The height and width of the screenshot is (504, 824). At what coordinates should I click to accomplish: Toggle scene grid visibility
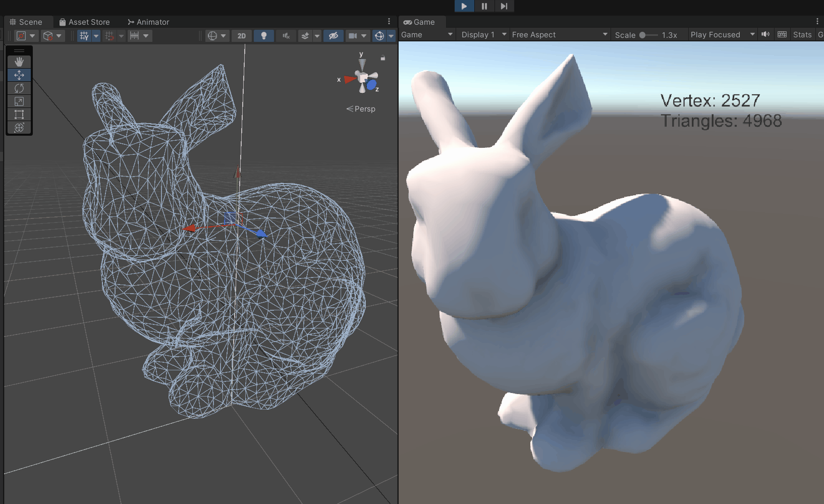point(84,36)
